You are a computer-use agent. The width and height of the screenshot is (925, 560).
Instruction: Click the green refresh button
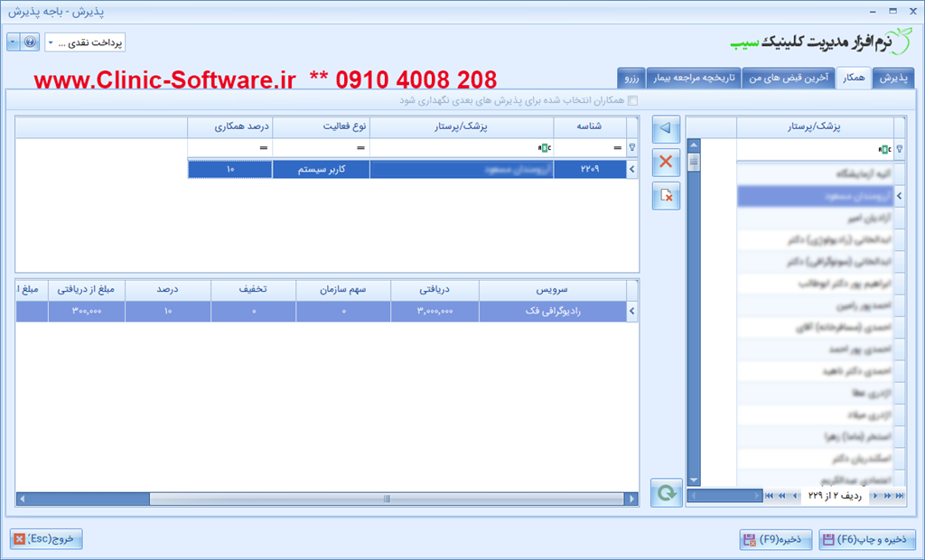[x=666, y=493]
